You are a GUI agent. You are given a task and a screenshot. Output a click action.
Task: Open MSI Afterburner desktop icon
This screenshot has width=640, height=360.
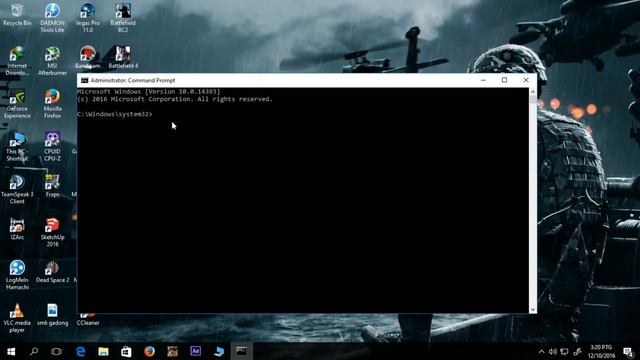coord(52,61)
